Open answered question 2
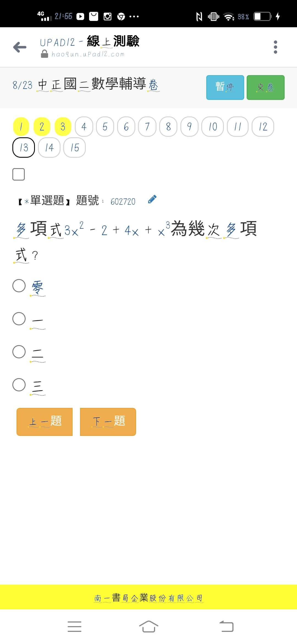This screenshot has width=297, height=644. coord(42,127)
